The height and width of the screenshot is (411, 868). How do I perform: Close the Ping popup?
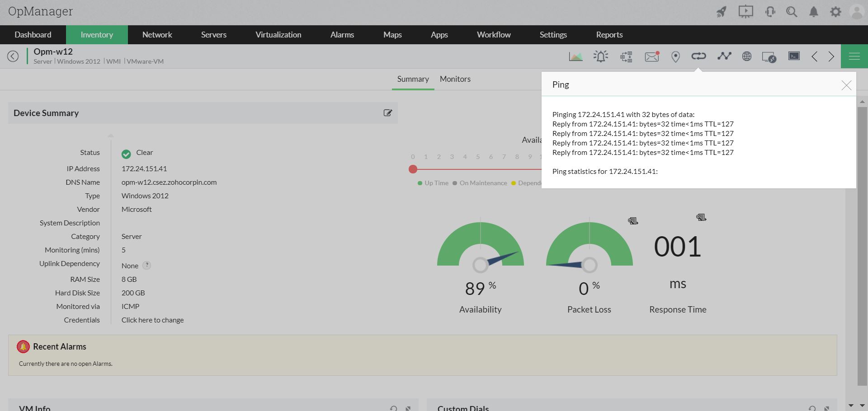click(x=846, y=85)
